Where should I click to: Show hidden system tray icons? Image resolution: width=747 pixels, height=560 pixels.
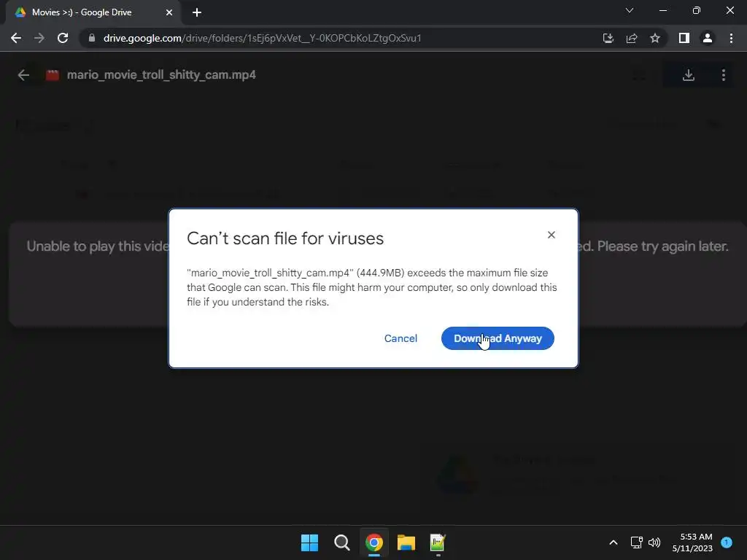click(613, 542)
